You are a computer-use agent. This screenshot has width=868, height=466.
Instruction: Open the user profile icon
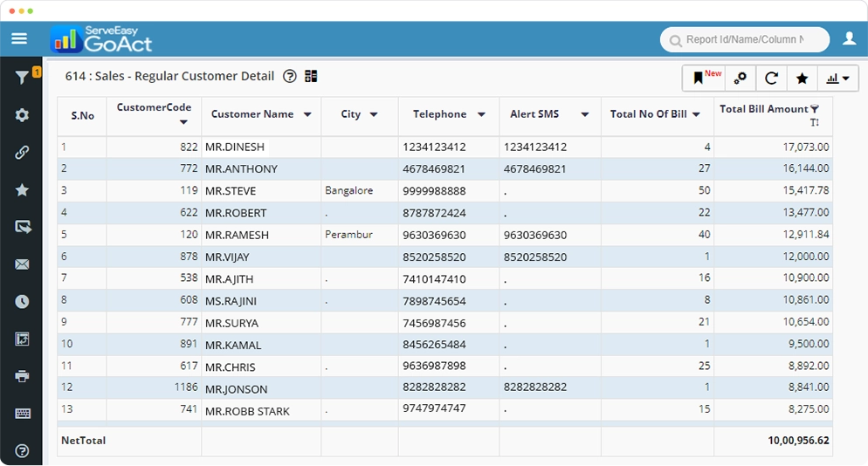pos(849,39)
